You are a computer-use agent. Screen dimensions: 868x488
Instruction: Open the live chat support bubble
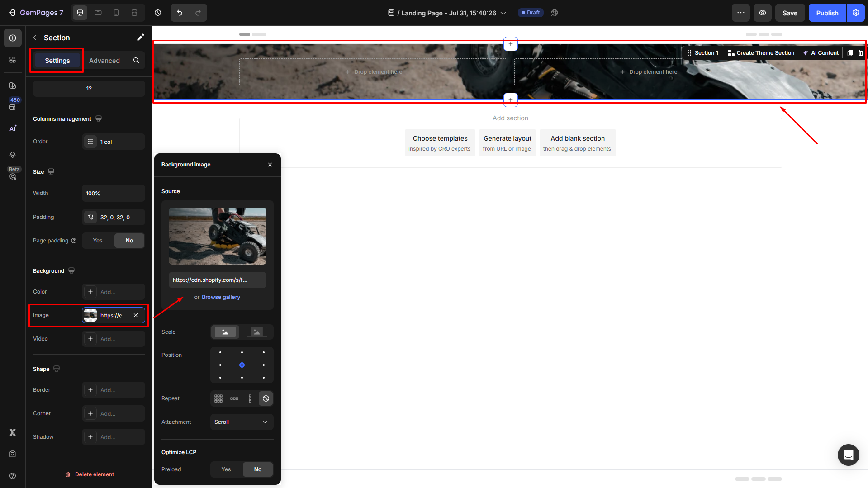[848, 455]
